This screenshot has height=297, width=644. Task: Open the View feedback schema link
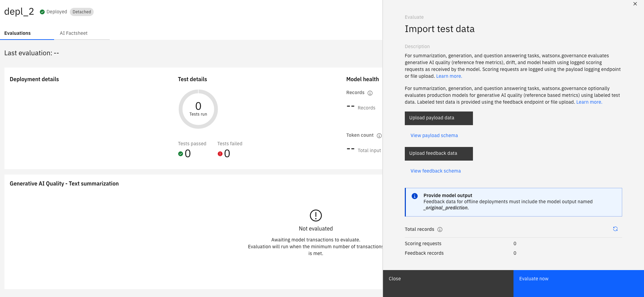click(435, 171)
